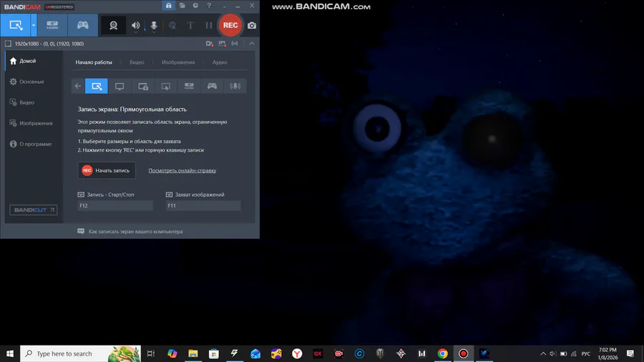Click the capture area size selector icon
Image resolution: width=644 pixels, height=362 pixels.
click(x=8, y=44)
